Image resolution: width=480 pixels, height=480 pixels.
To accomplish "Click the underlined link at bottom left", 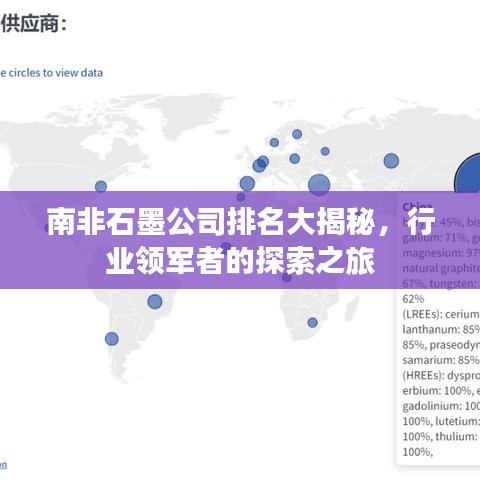I will click(x=3, y=465).
